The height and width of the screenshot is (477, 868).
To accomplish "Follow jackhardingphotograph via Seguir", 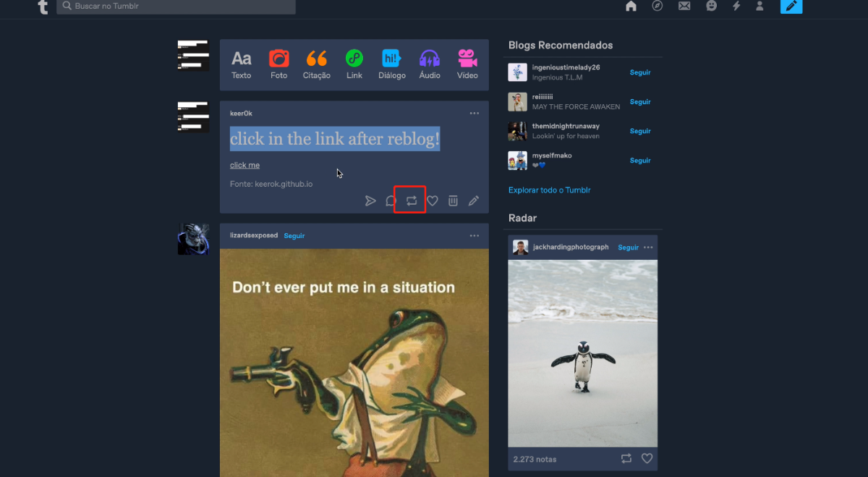I will point(629,247).
